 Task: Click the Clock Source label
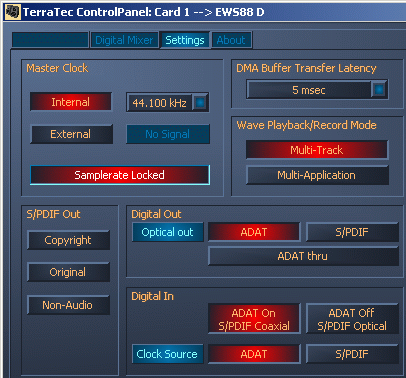pos(168,354)
